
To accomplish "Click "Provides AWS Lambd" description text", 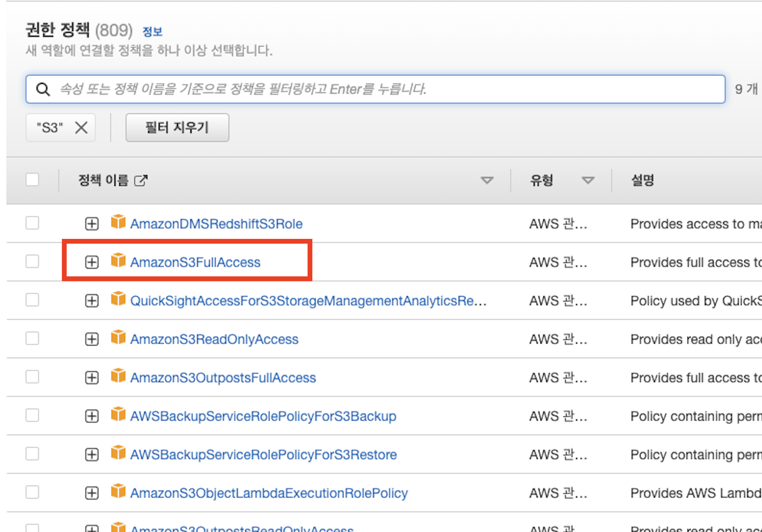I will pyautogui.click(x=696, y=493).
